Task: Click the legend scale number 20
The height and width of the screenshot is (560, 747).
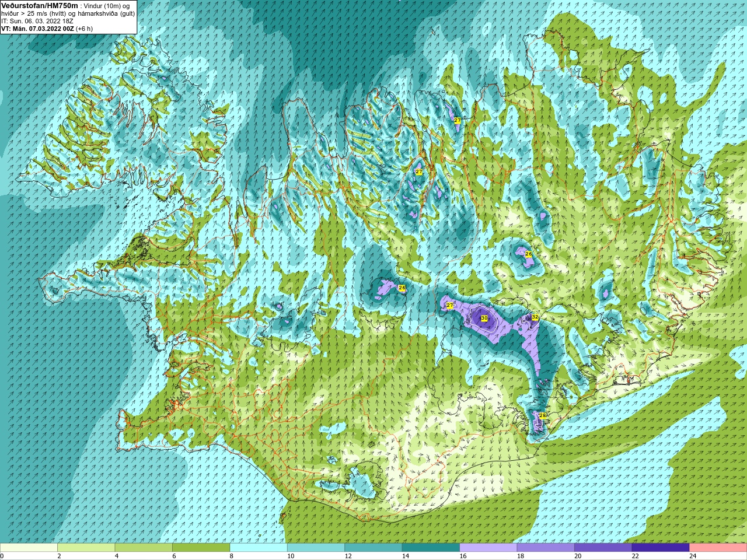Action: 578,556
